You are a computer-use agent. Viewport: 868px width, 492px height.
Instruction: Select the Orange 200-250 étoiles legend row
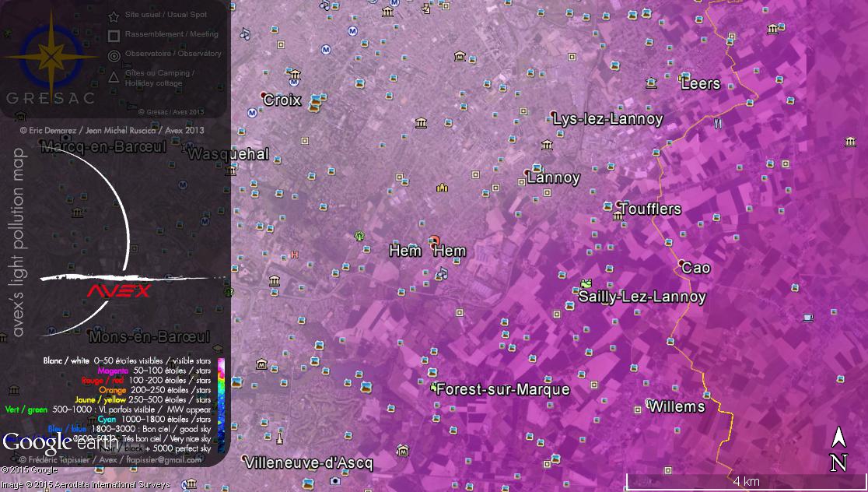[x=155, y=390]
